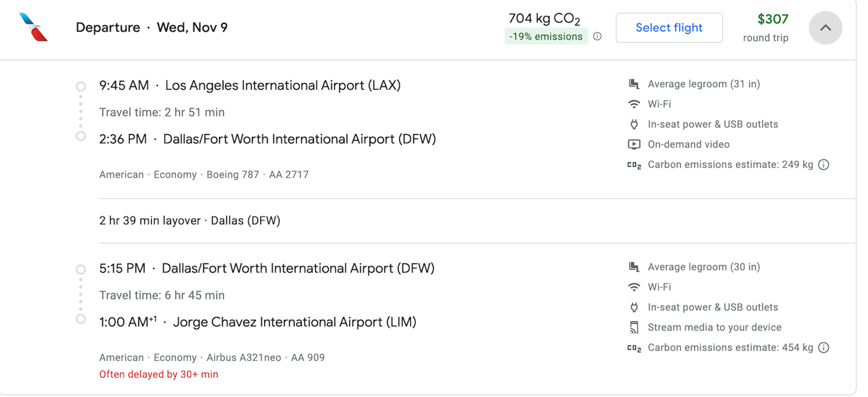
Task: Click the Dallas (DFW) layover row
Action: (189, 220)
